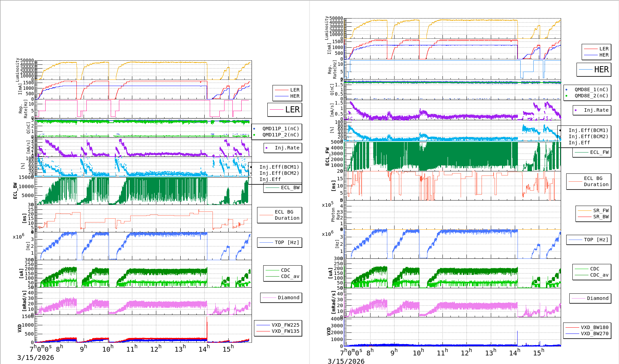Select the left panel Inj.Rate purple marker
The height and width of the screenshot is (364, 619).
(266, 148)
